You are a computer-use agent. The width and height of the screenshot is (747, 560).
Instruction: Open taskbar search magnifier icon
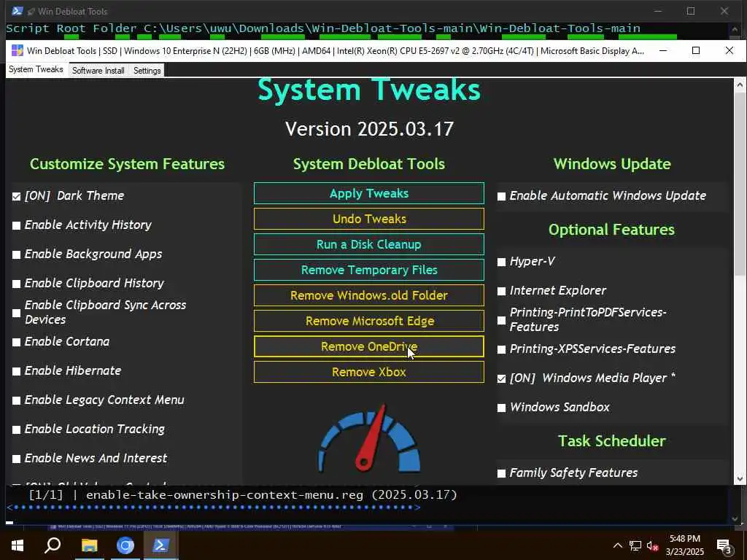(x=53, y=545)
